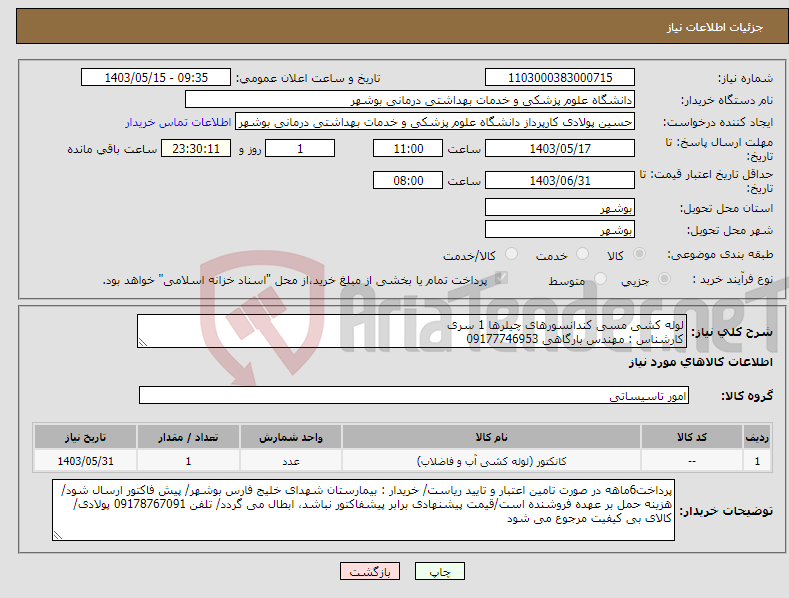Viewport: 789px width, 598px height.
Task: Click the validity time field 08:00
Action: (x=408, y=180)
